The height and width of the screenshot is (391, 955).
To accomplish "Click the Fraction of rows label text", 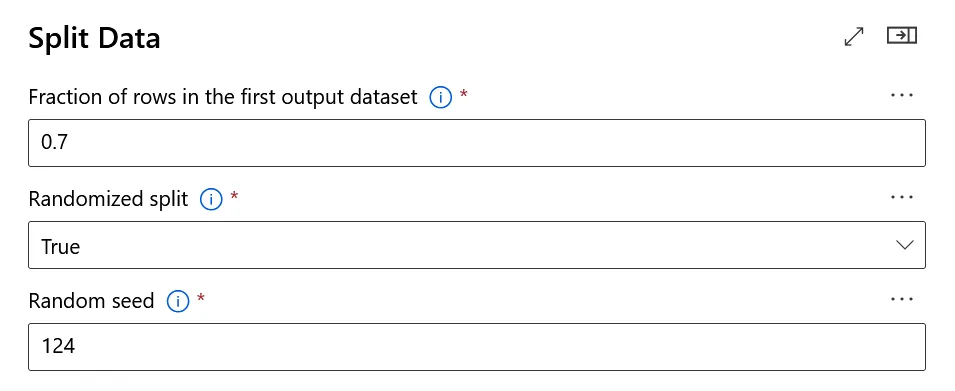I will click(x=223, y=97).
